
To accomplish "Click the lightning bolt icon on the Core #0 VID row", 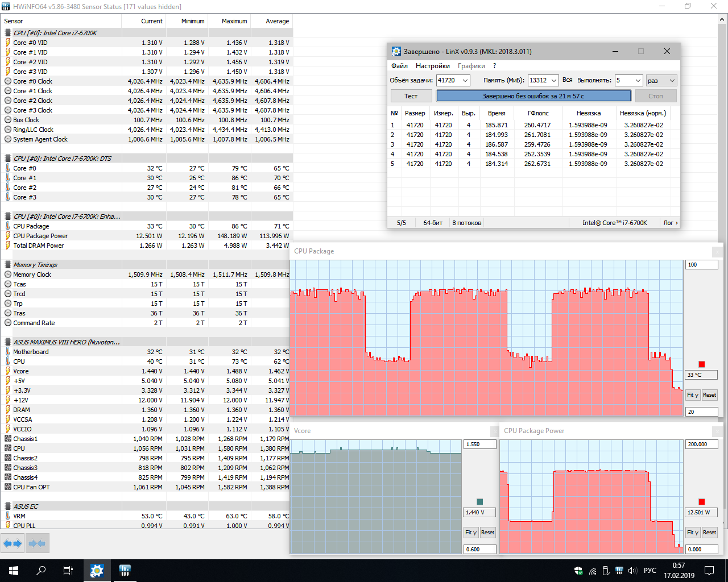I will 8,43.
